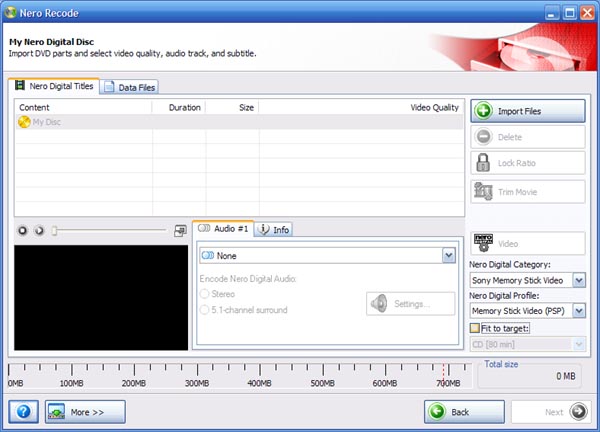This screenshot has height=432, width=600.
Task: Enable the Fit to target checkbox
Action: coord(474,328)
